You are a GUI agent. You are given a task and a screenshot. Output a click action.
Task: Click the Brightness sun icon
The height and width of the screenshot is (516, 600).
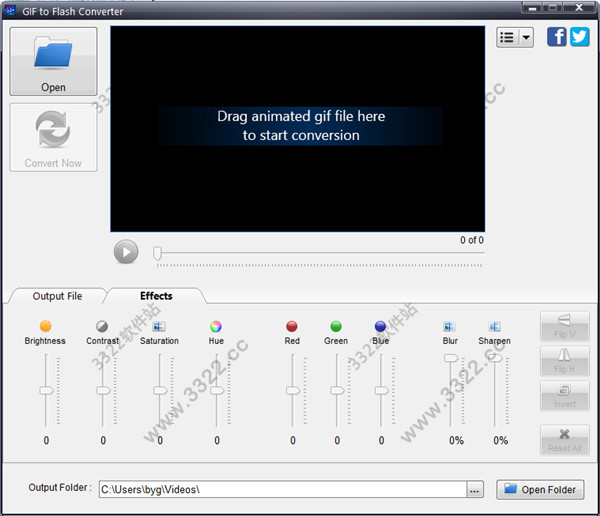(46, 326)
